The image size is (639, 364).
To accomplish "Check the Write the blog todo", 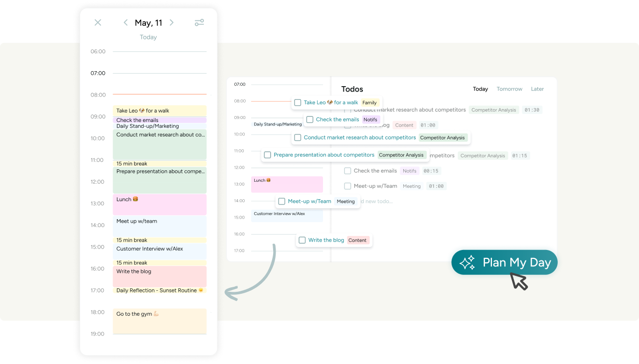I will point(302,240).
